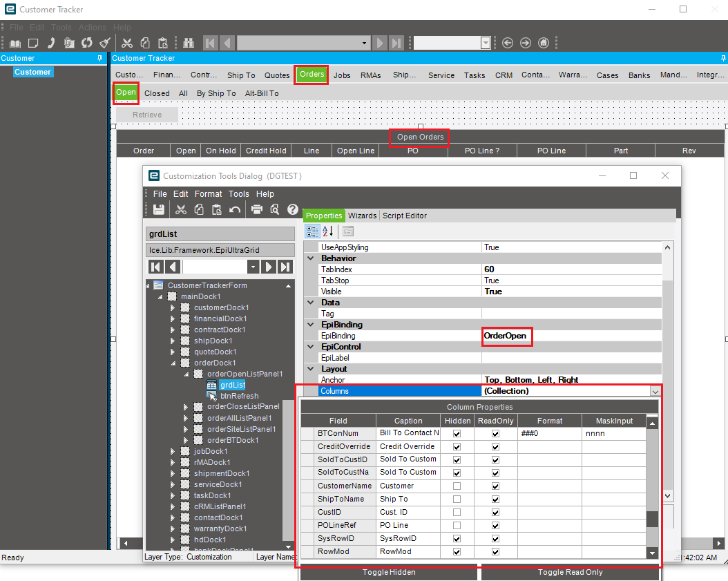Click the Home circle icon in main toolbar
Image resolution: width=728 pixels, height=581 pixels.
point(543,44)
